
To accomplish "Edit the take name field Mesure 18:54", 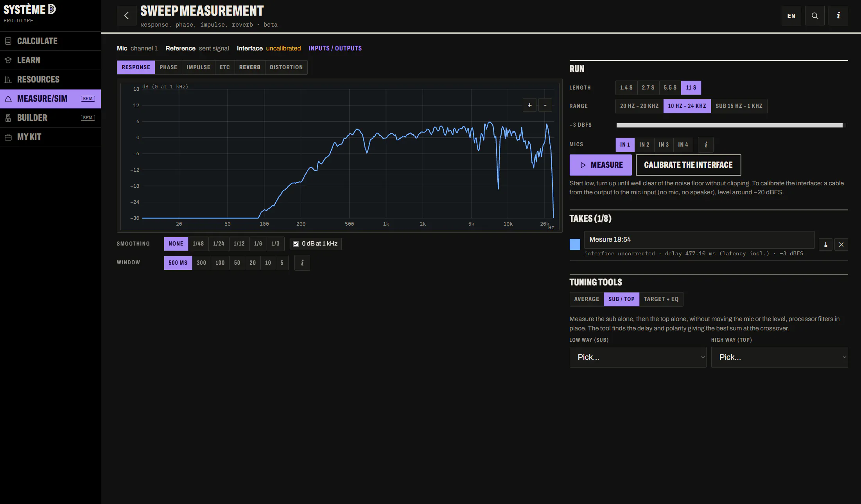I will coord(699,240).
